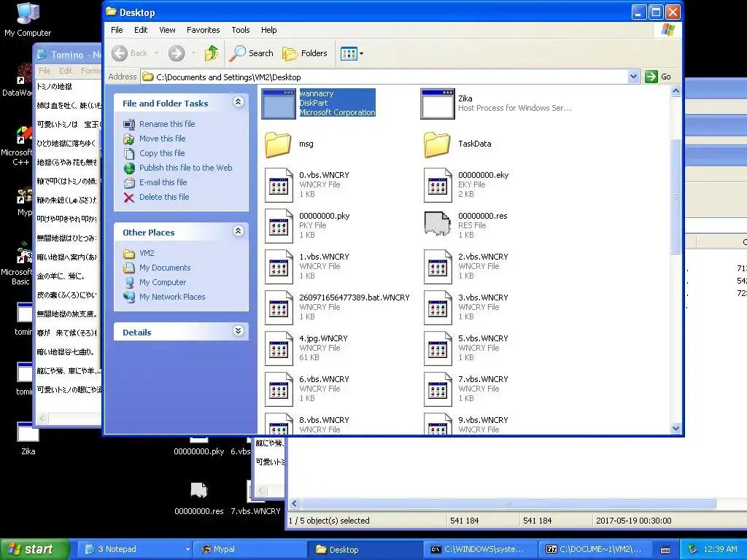747x560 pixels.
Task: Select the 260971656477389.bat.WNCRY file icon
Action: click(279, 308)
